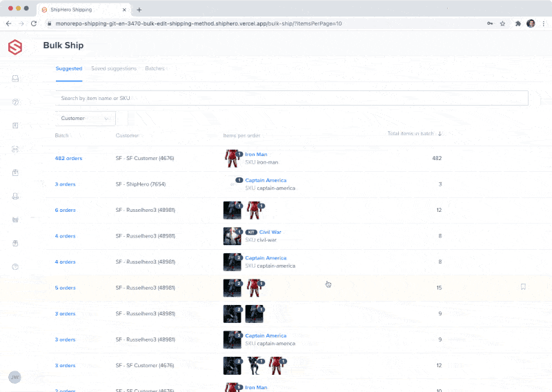Click the password key icon in address bar
552x392 pixels.
point(490,23)
